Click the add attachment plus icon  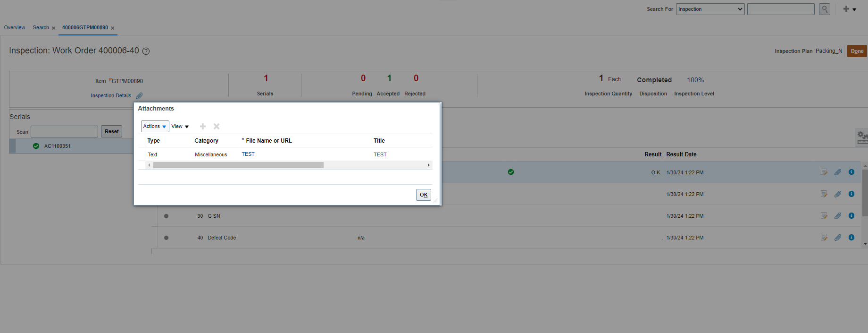coord(203,126)
